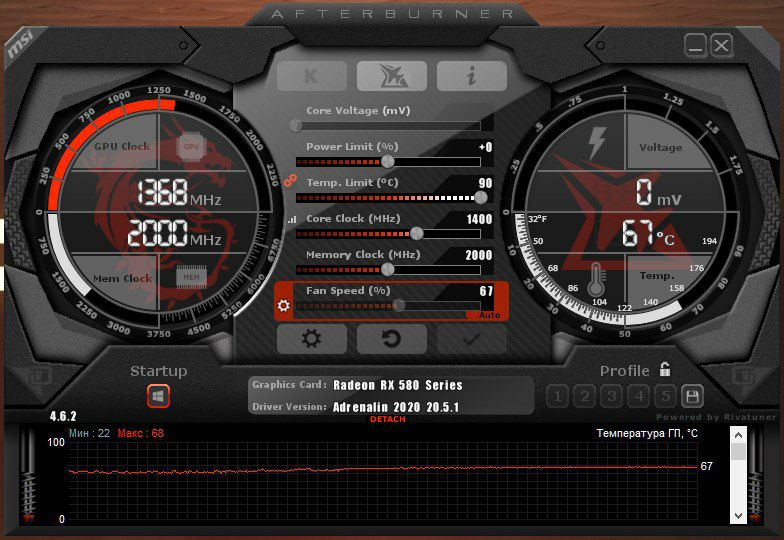The width and height of the screenshot is (784, 540).
Task: Select profile slot 1
Action: pyautogui.click(x=558, y=396)
